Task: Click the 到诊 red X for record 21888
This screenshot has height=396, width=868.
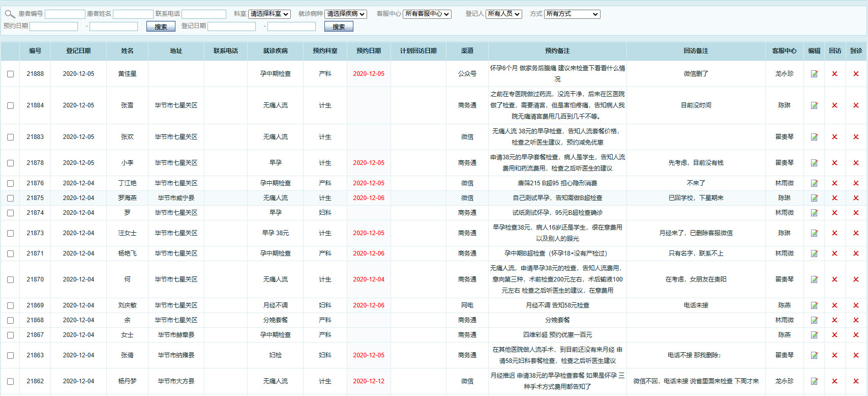Action: [x=856, y=74]
